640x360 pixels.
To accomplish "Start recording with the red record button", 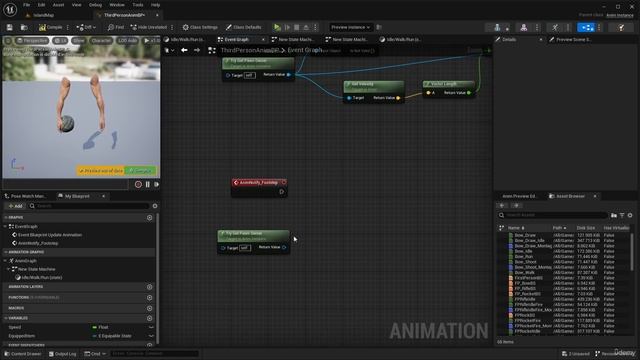I will (138, 184).
